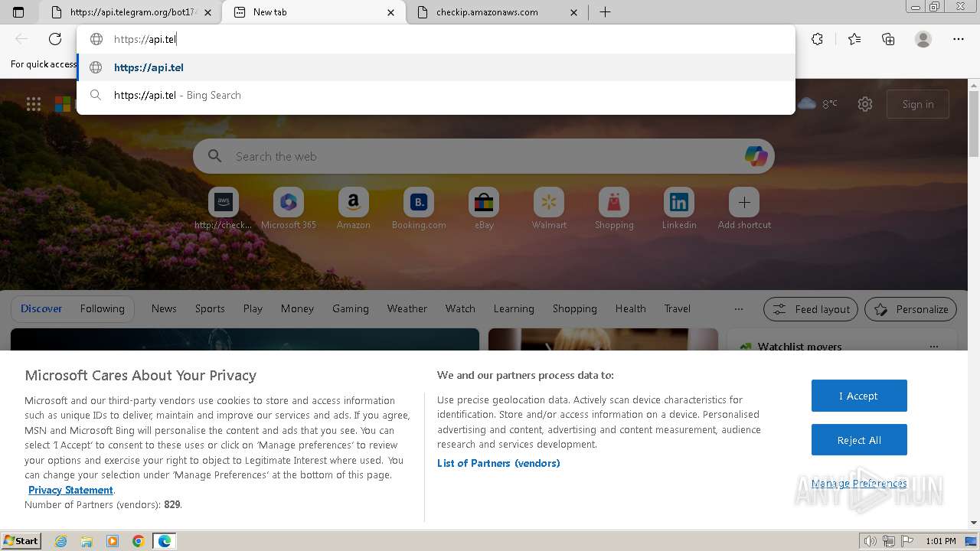This screenshot has height=551, width=980.
Task: Open the Walmart shortcut tile
Action: tap(549, 209)
